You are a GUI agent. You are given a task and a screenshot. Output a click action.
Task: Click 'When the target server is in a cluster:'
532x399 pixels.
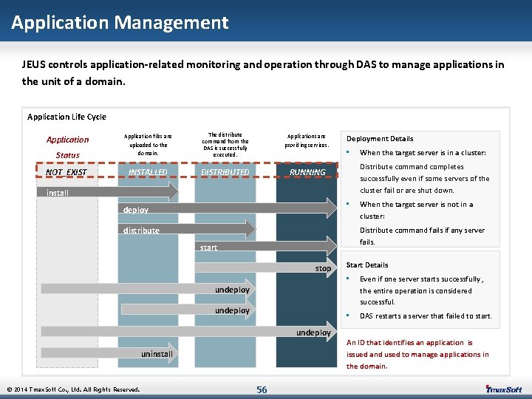pos(423,153)
